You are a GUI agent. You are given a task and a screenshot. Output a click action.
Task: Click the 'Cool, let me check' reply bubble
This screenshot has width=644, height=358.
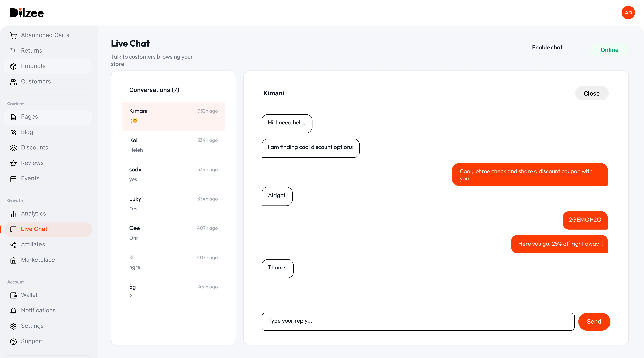tap(530, 174)
